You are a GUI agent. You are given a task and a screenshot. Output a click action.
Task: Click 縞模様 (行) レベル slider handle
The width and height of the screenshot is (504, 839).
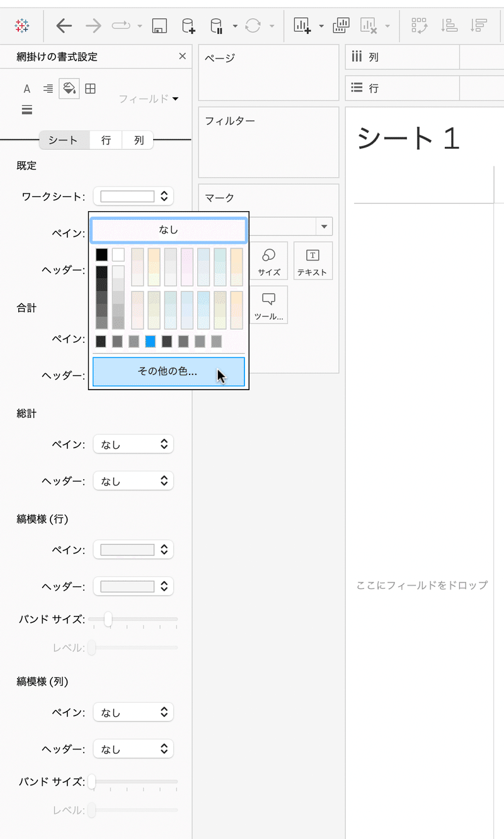click(x=92, y=647)
